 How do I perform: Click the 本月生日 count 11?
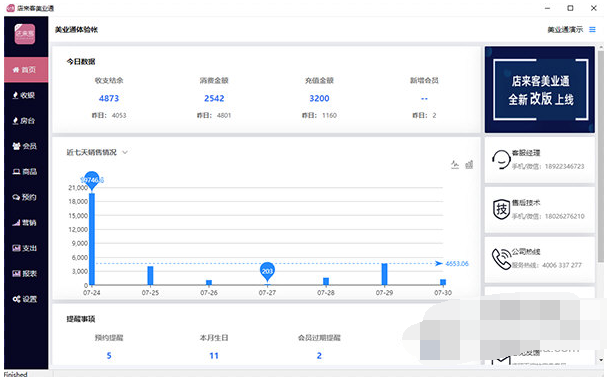point(214,355)
